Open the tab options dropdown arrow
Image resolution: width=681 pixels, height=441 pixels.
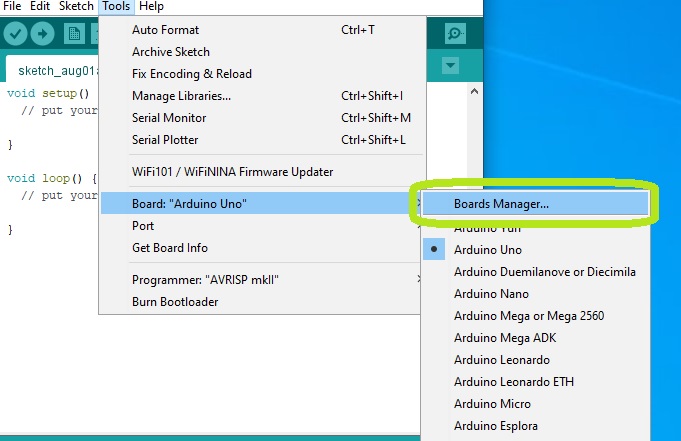tap(450, 66)
